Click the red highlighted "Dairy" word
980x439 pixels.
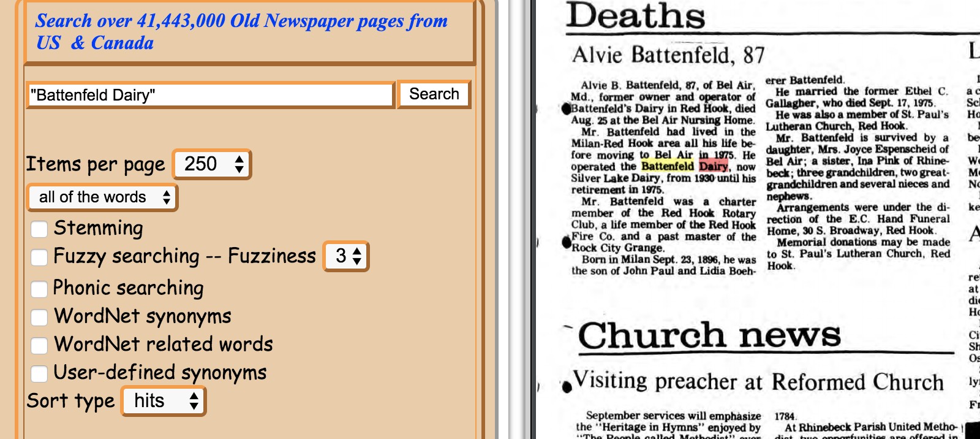click(x=713, y=166)
